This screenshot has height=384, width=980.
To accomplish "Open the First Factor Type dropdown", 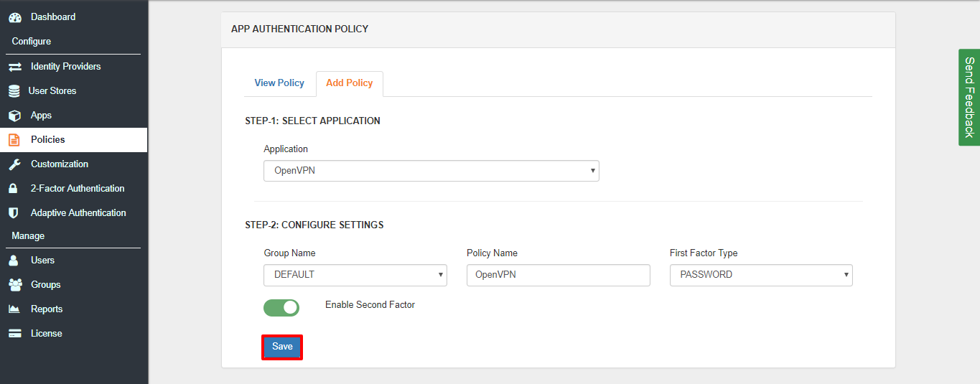I will (x=761, y=275).
